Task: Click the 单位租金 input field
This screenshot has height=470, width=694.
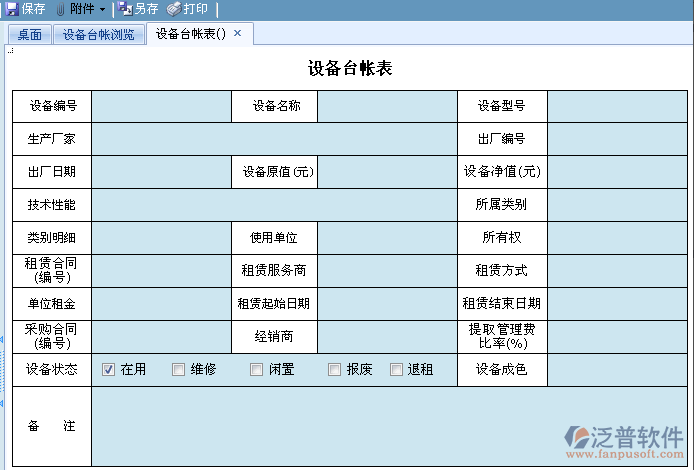Action: coord(161,304)
